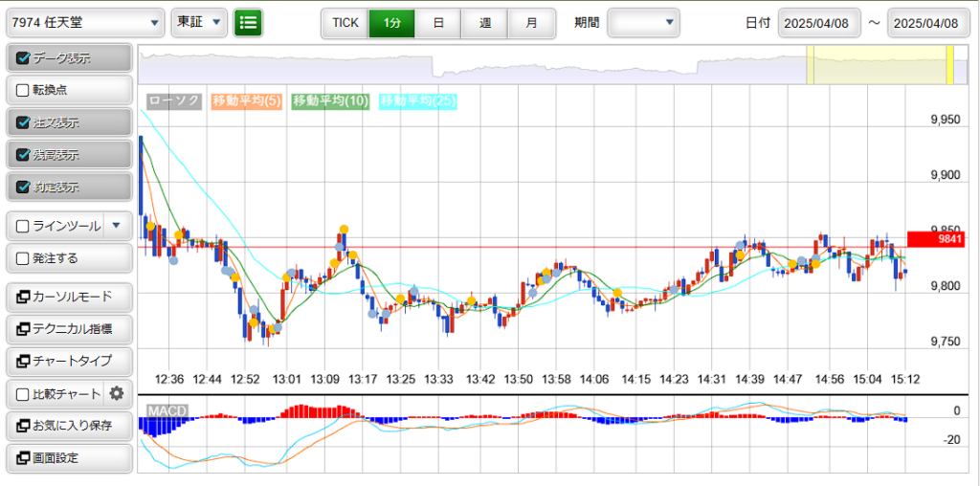
Task: Click the green list view icon
Action: click(x=248, y=22)
